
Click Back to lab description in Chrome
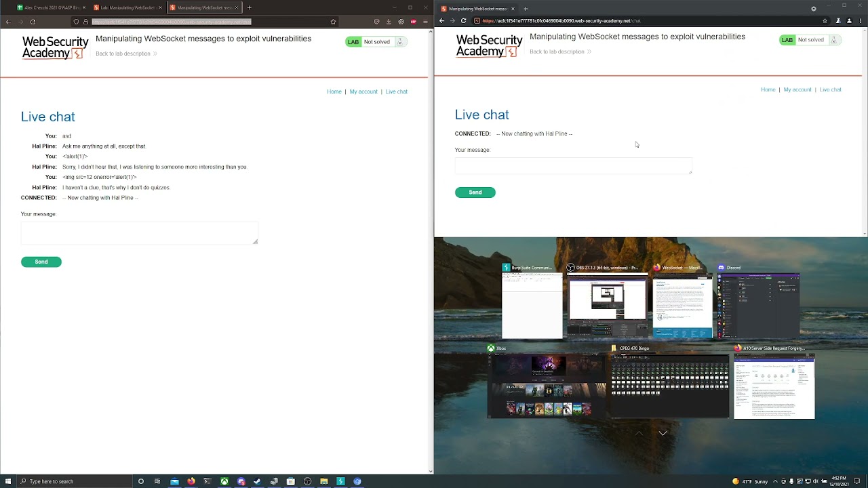(x=560, y=52)
